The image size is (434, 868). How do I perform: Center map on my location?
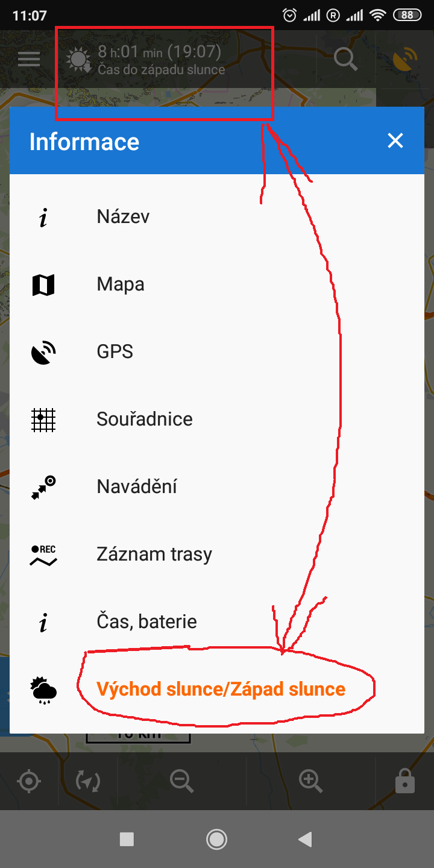29,782
